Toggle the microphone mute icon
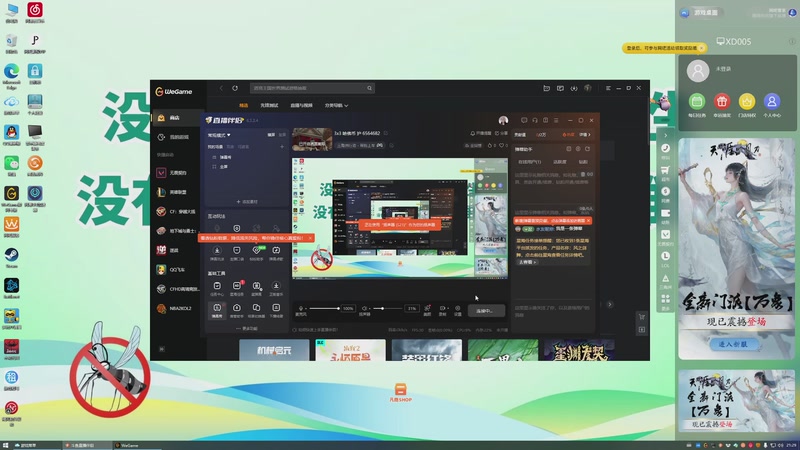800x450 pixels. 301,309
